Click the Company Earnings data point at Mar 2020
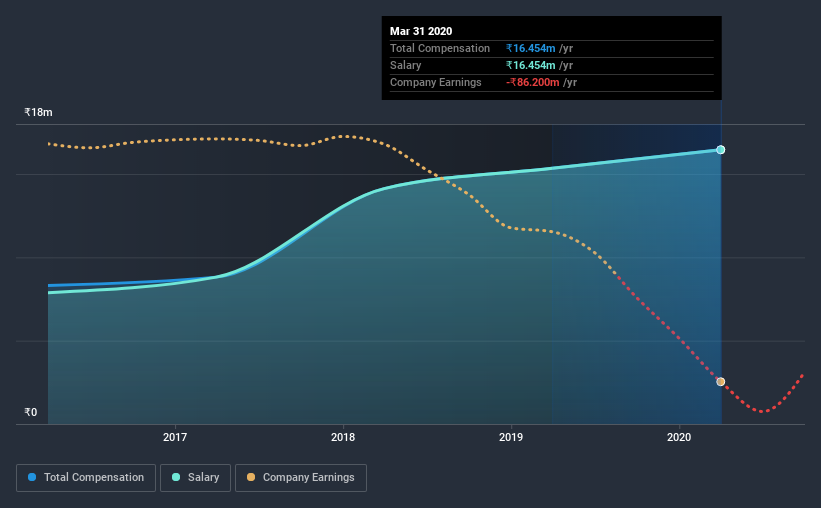 [720, 382]
